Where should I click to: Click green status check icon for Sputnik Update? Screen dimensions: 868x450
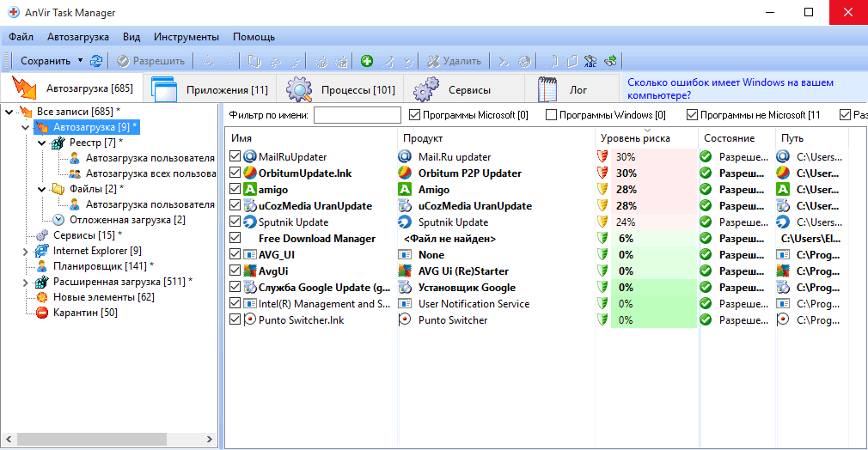tap(706, 222)
